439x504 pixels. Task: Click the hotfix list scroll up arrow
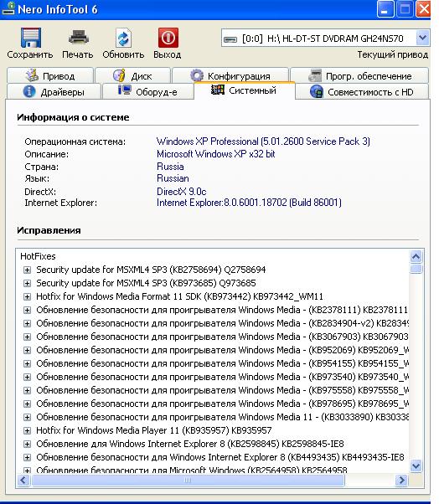(416, 256)
